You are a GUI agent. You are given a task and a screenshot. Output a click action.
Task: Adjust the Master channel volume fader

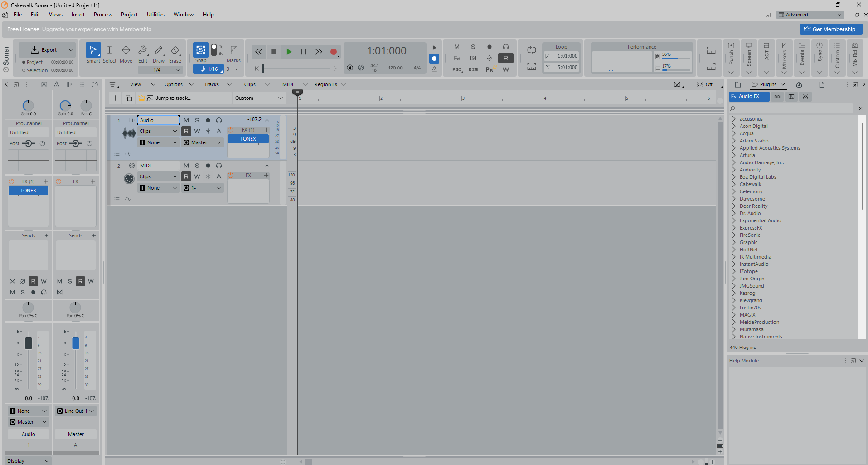[x=76, y=343]
